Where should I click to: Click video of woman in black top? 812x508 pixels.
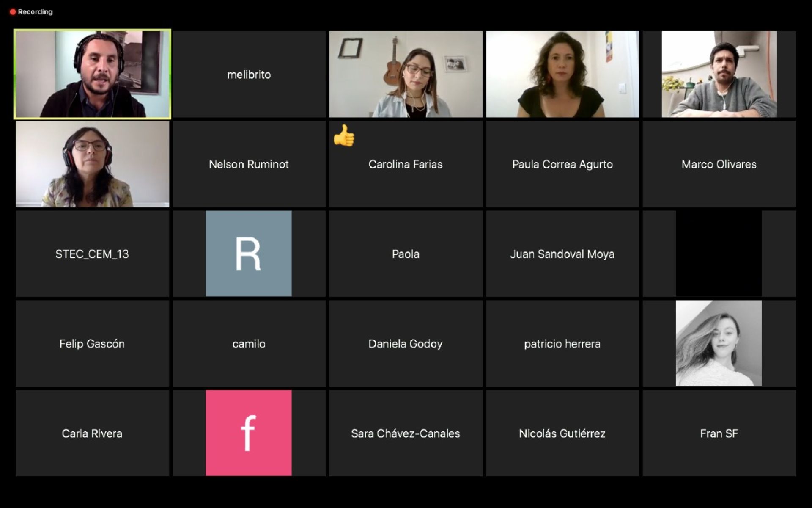pos(562,74)
